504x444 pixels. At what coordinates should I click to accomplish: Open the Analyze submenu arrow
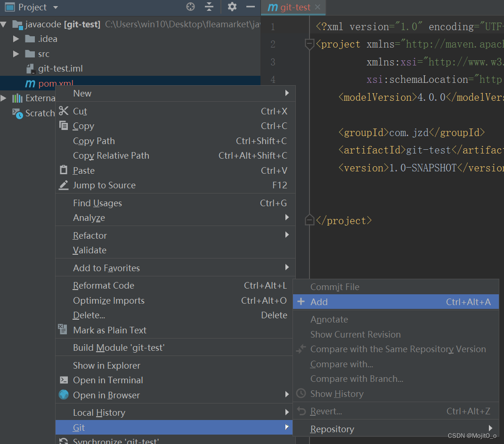click(287, 218)
